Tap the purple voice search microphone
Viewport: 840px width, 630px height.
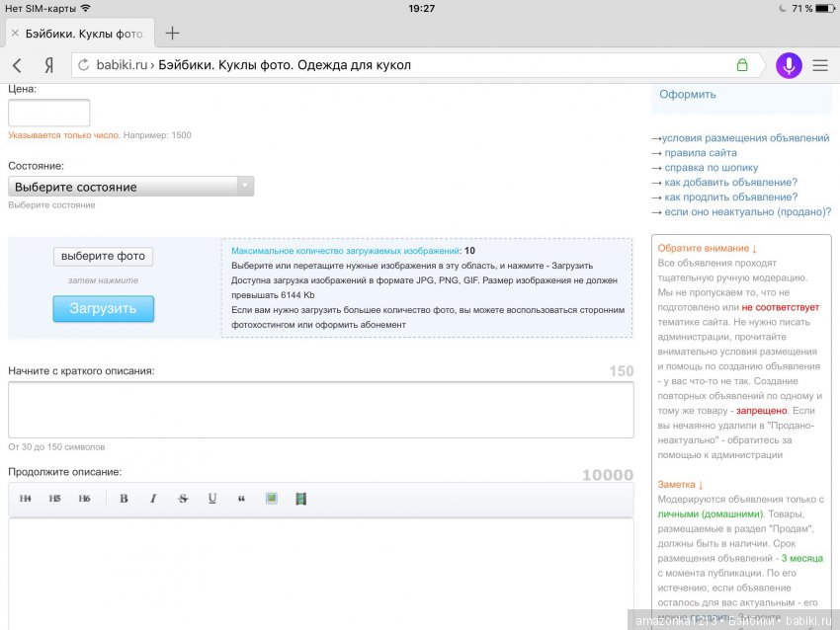tap(789, 65)
